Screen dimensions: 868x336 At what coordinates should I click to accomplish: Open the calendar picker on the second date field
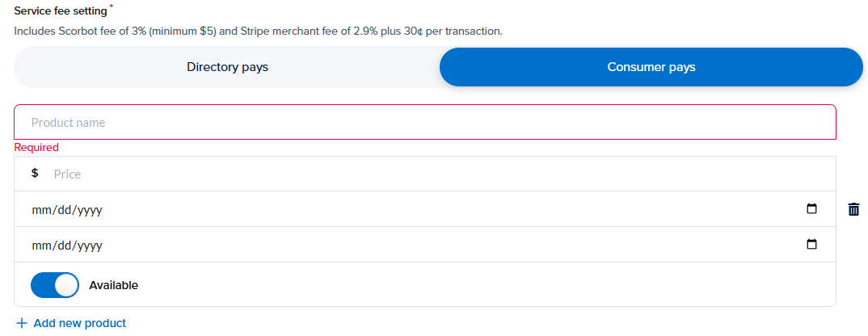coord(811,245)
